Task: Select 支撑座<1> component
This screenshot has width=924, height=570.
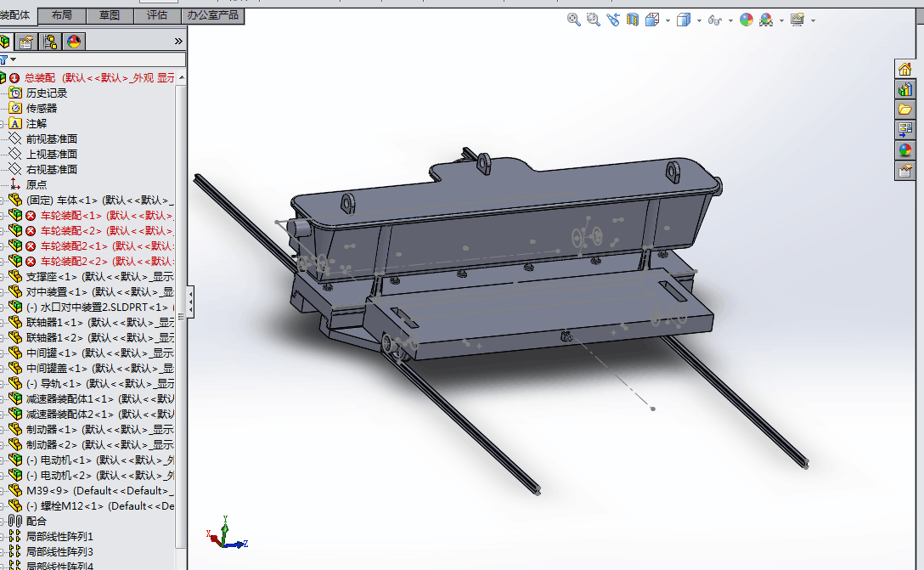Action: pos(99,277)
